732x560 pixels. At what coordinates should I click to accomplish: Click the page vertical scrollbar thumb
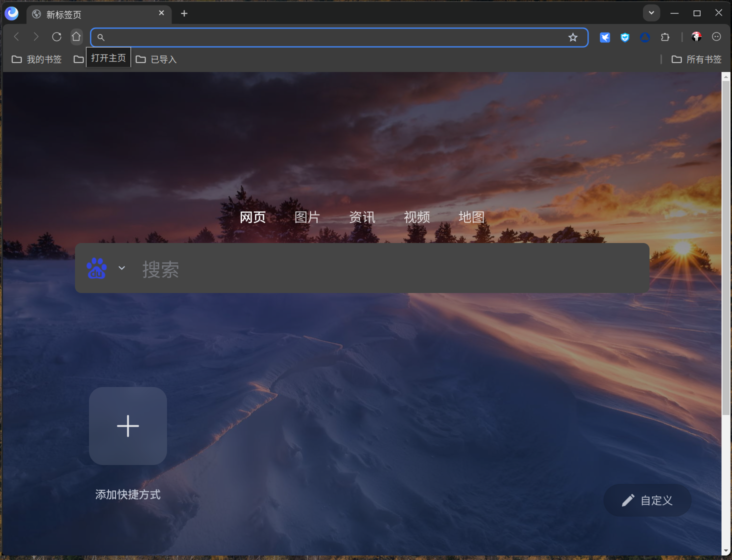[726, 248]
